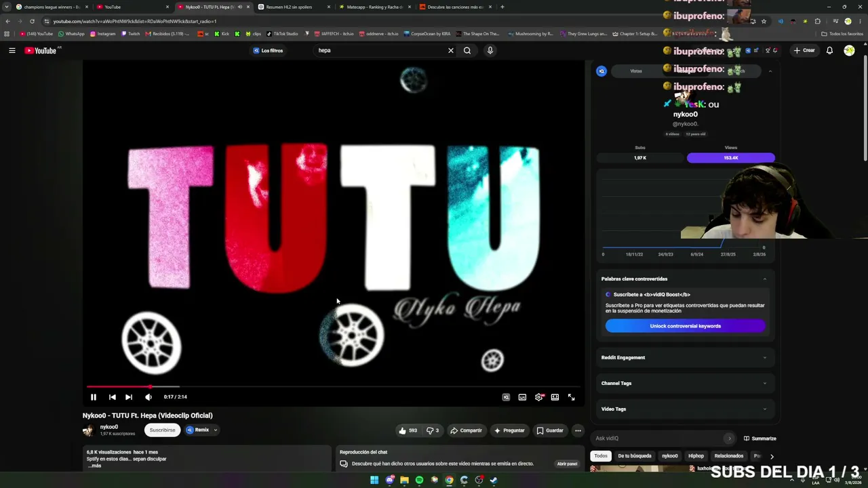Click the Preguntar button

coord(509,430)
